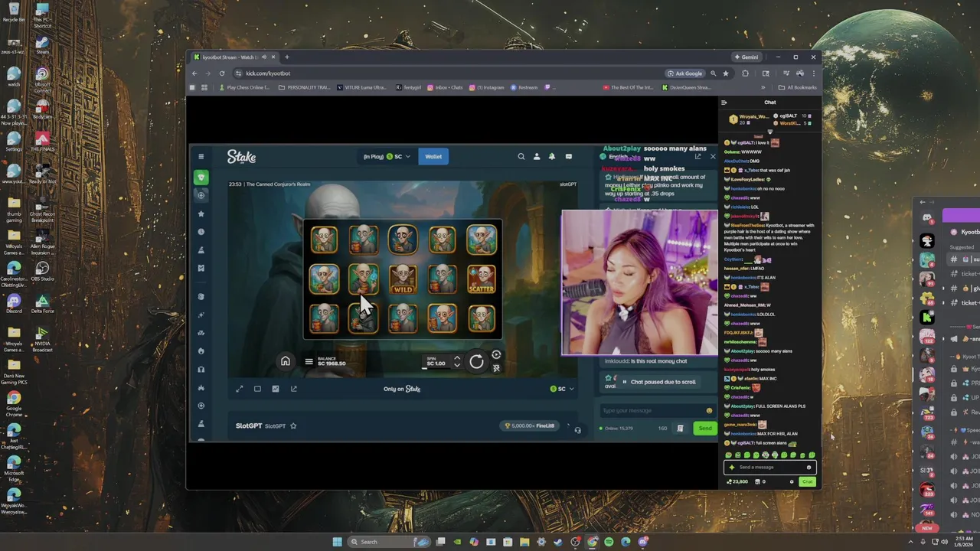Select the kyootbot Stream tab
This screenshot has height=551, width=980.
coord(234,57)
